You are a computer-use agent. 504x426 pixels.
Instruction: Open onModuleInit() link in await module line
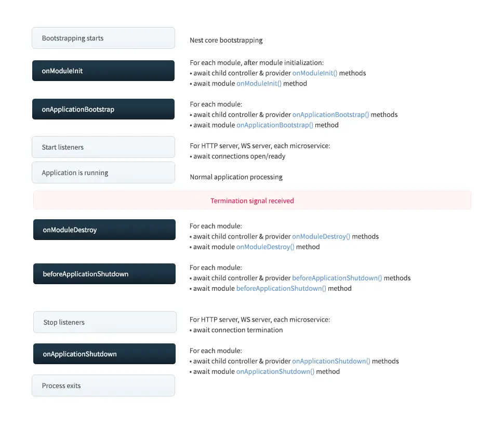point(259,84)
